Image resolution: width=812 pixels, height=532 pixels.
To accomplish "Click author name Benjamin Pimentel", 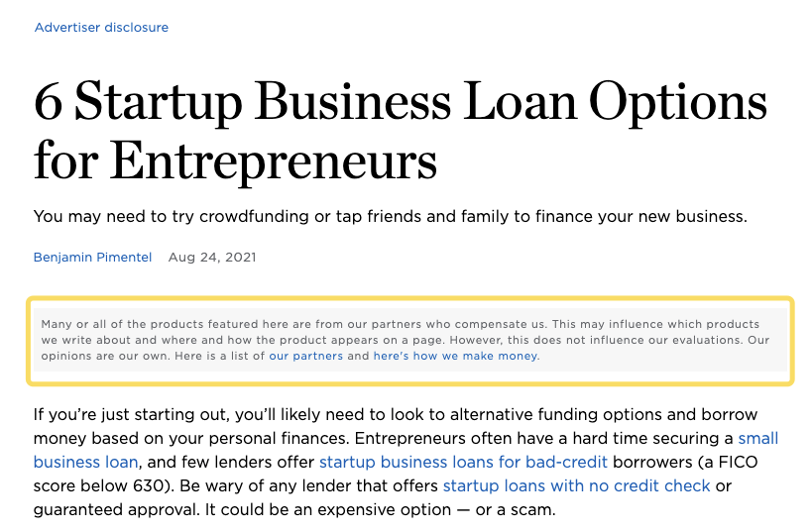I will click(x=92, y=258).
